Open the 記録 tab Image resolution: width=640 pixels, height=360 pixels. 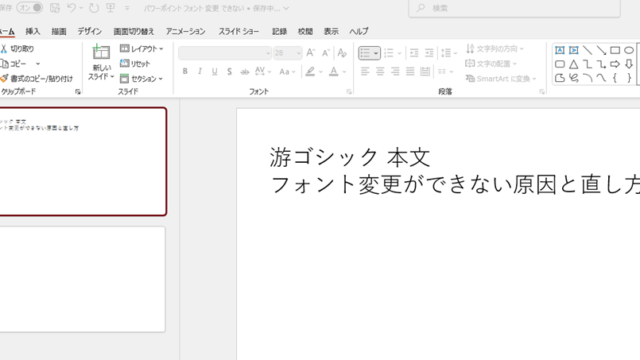280,31
